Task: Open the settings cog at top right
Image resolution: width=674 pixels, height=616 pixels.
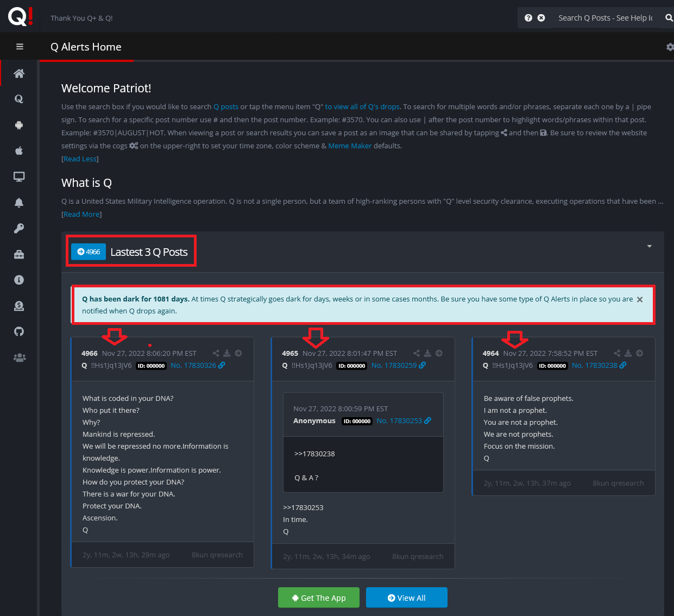Action: pyautogui.click(x=670, y=47)
